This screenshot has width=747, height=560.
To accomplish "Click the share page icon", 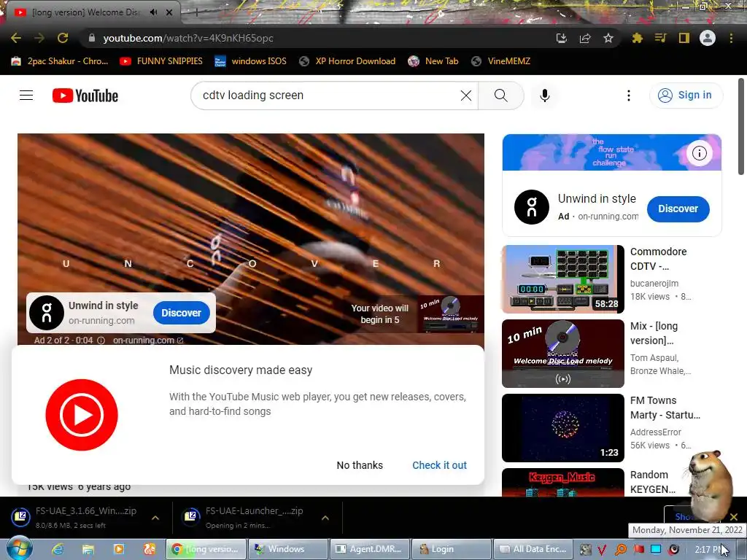I will (x=585, y=38).
